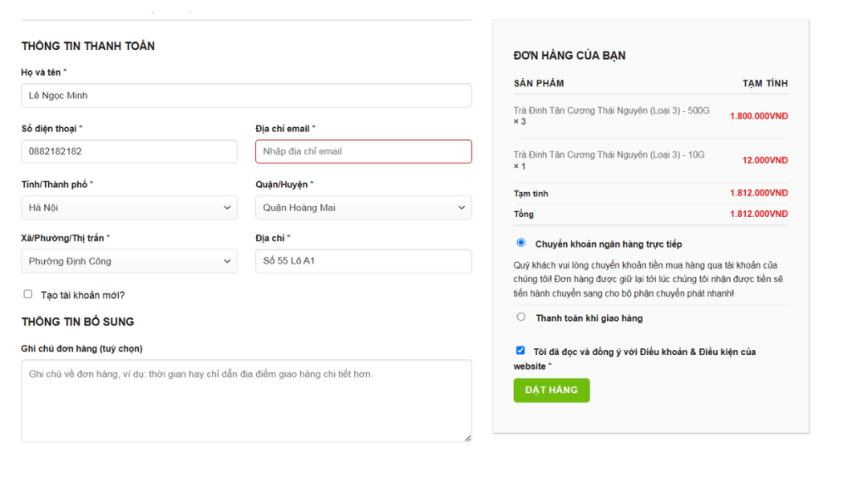This screenshot has height=488, width=868.
Task: Select Chuyển khoản ngân hàng trực tiếp radio
Action: (x=521, y=243)
